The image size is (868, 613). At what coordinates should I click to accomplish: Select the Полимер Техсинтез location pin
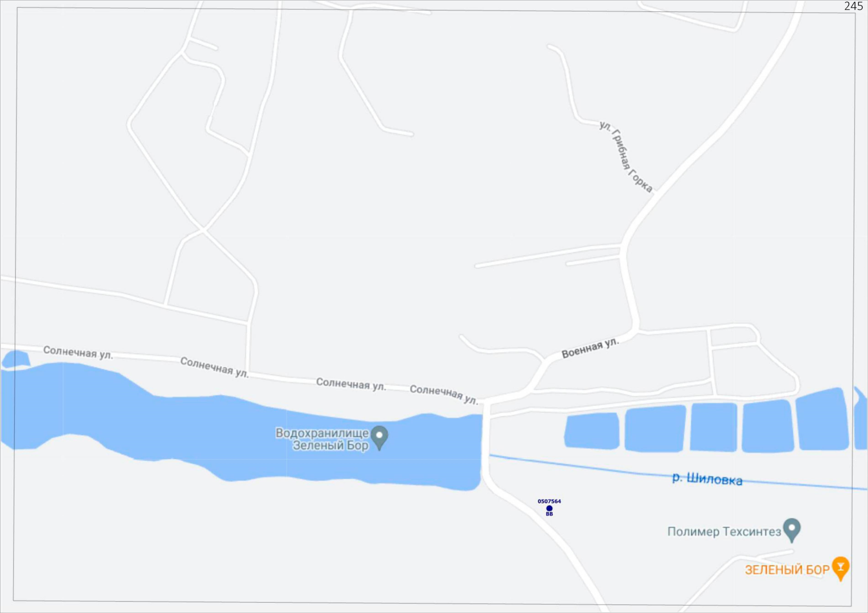tap(792, 530)
